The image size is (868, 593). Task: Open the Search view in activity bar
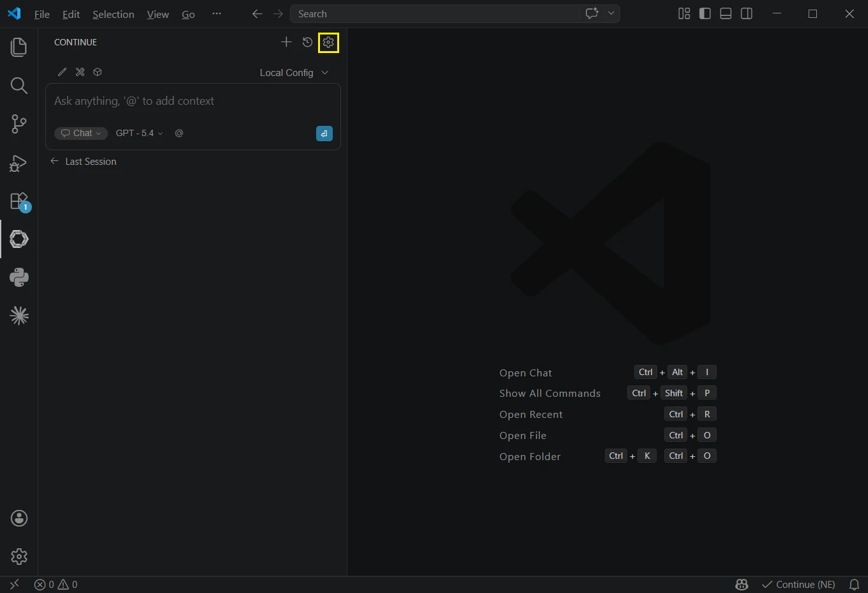(x=19, y=86)
